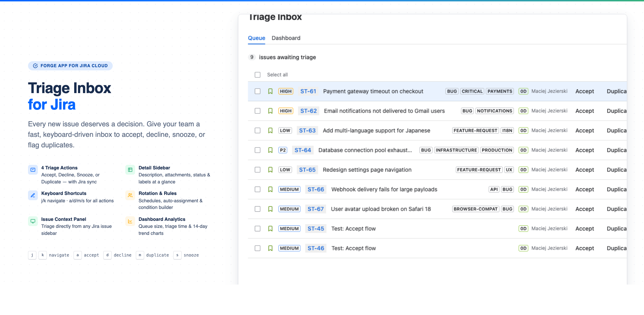This screenshot has height=315, width=644.
Task: Open the MEDIUM priority badge on ST-67
Action: [289, 209]
